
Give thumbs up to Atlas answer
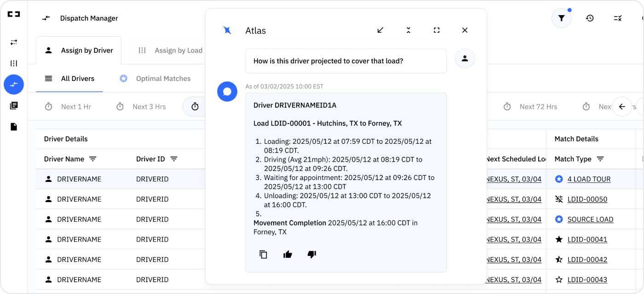point(288,254)
